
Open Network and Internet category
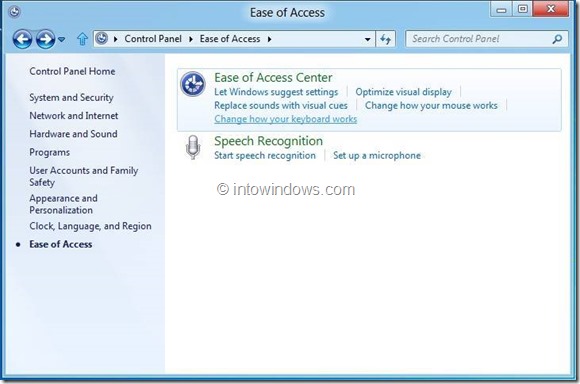pos(74,115)
